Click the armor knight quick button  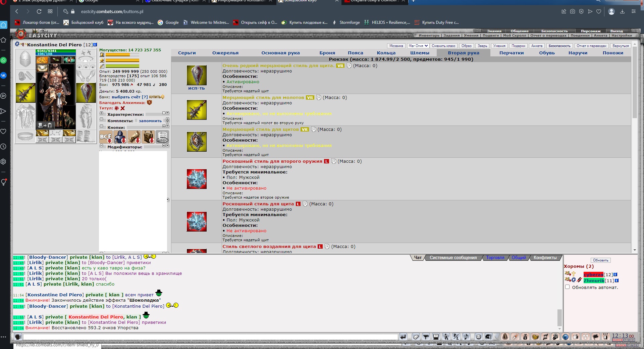(120, 137)
